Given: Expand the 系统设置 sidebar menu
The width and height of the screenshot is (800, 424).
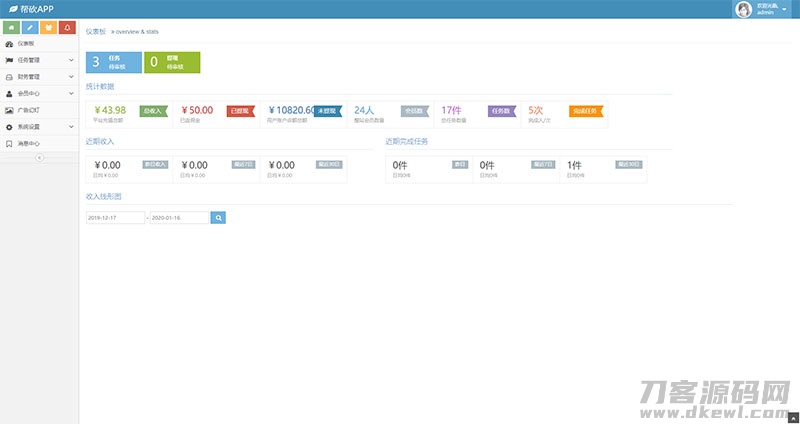Looking at the screenshot, I should (x=71, y=127).
